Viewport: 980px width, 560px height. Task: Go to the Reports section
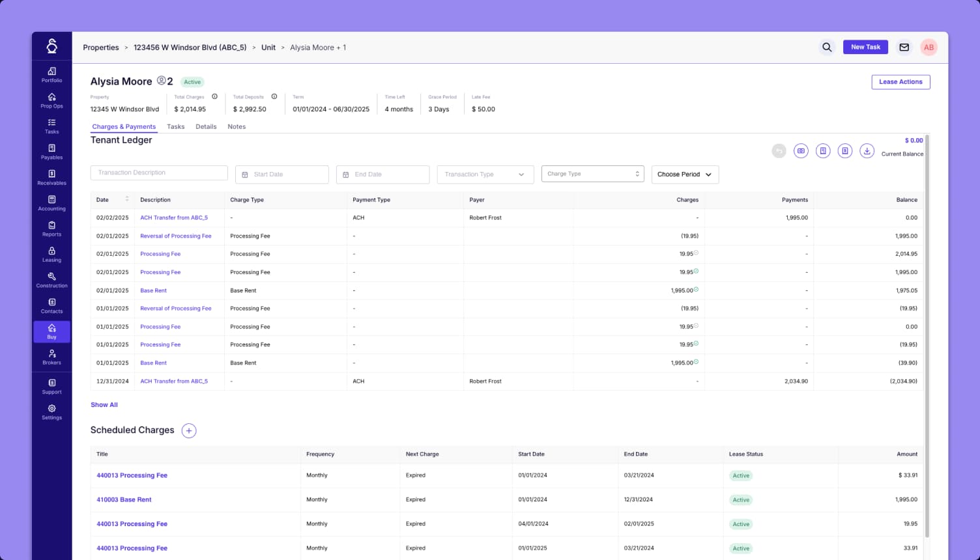pyautogui.click(x=51, y=229)
